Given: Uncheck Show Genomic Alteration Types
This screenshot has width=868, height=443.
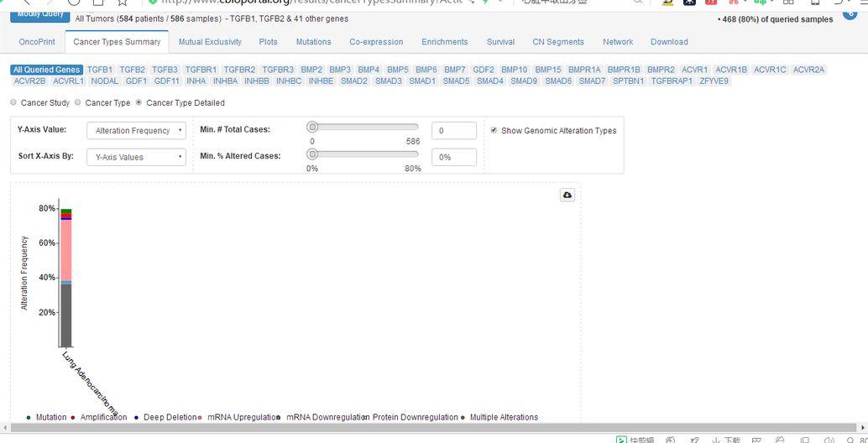Looking at the screenshot, I should (x=494, y=130).
